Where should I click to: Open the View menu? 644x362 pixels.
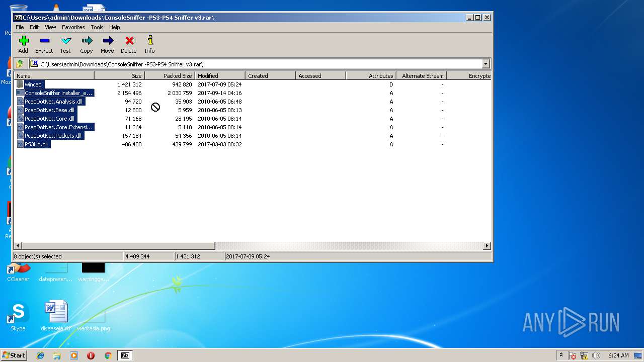click(50, 27)
